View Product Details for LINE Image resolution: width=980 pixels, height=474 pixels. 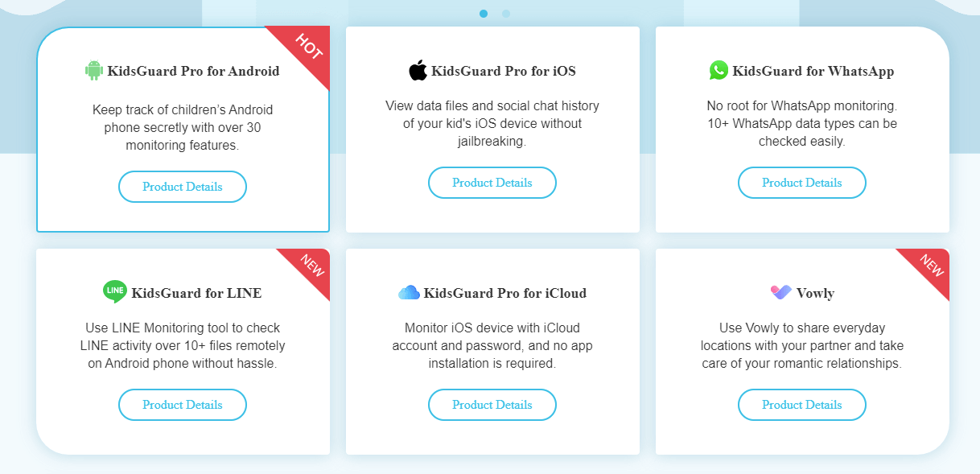point(183,405)
